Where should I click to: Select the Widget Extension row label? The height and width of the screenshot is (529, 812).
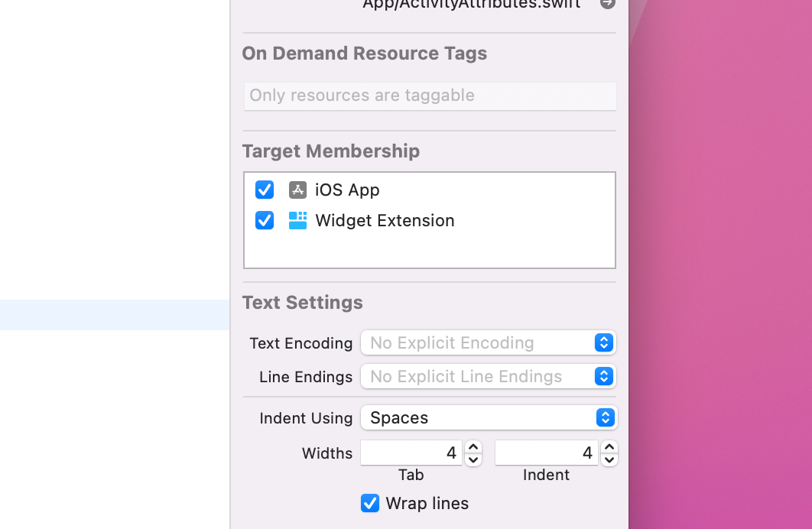coord(385,220)
